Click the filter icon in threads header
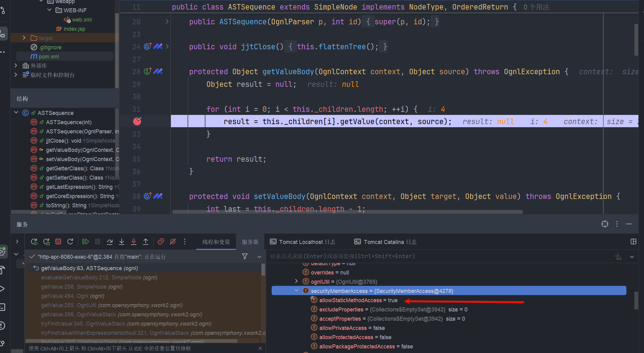This screenshot has height=353, width=644. pos(245,256)
